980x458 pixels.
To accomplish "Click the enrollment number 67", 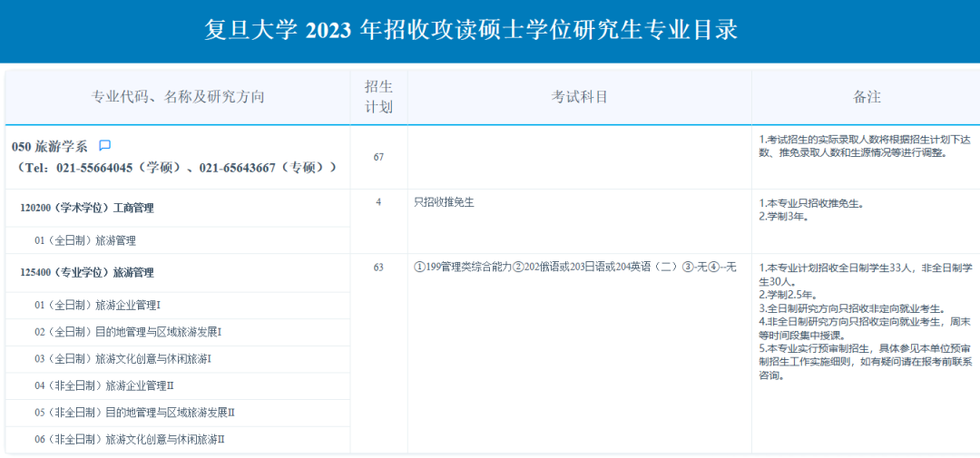I will (x=378, y=157).
